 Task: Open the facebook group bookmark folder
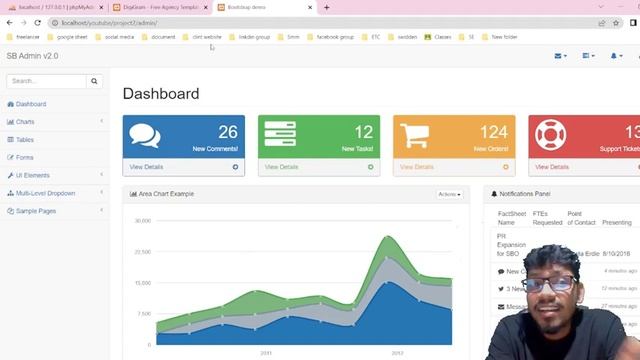click(x=331, y=37)
